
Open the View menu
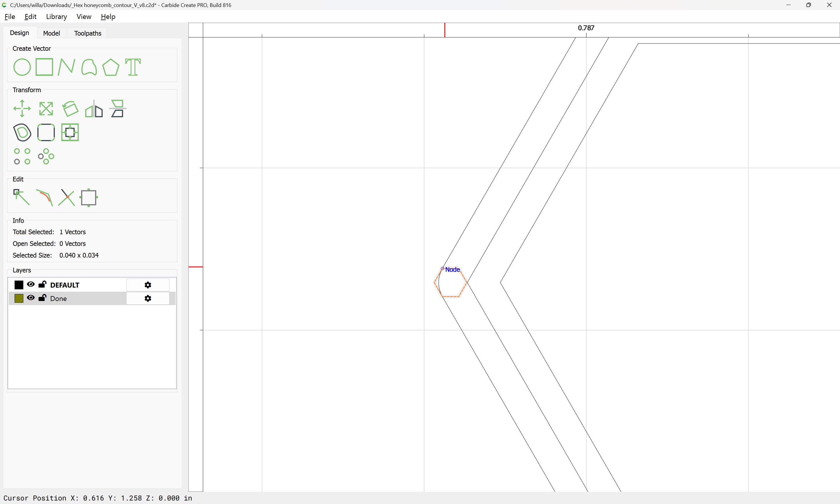coord(84,17)
